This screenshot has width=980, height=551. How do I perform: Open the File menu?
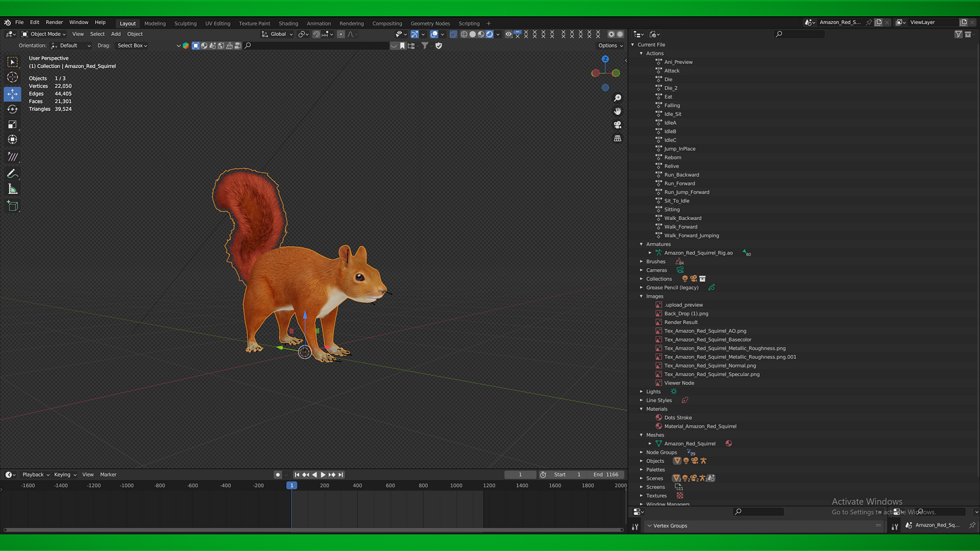(x=20, y=22)
